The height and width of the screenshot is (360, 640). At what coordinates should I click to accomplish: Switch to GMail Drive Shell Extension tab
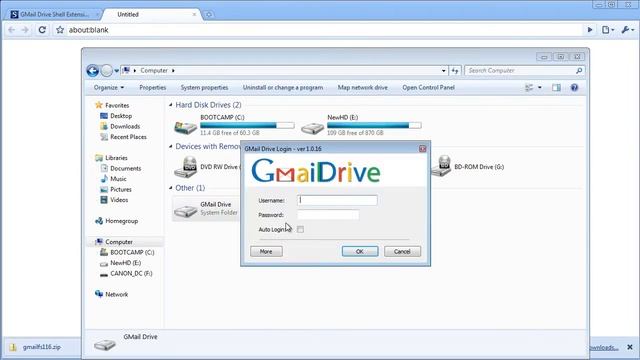55,14
